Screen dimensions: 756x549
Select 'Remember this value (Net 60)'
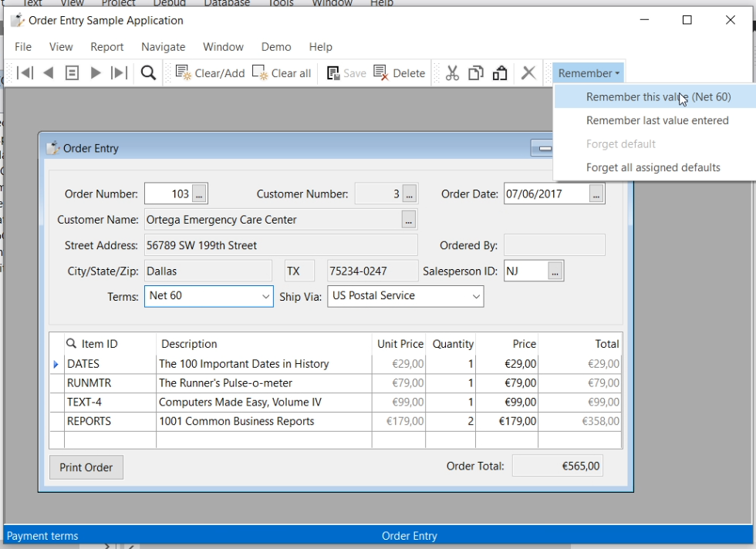click(x=658, y=97)
